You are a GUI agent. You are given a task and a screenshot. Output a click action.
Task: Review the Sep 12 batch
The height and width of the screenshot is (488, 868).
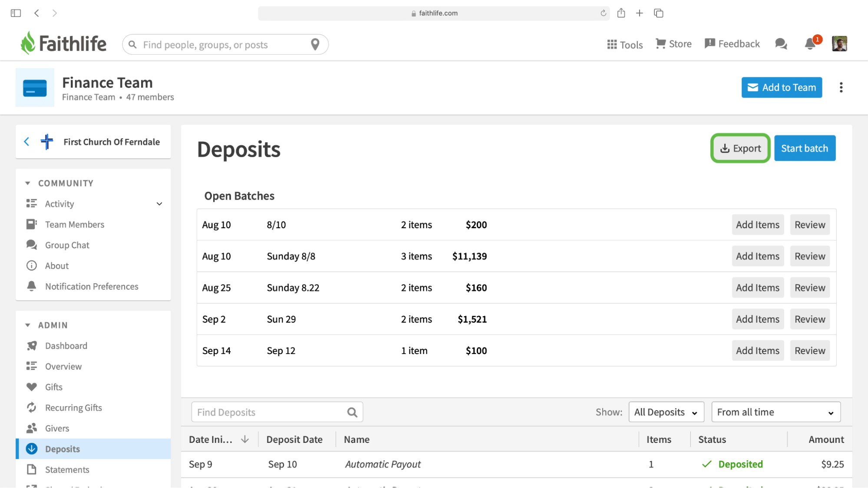tap(810, 350)
